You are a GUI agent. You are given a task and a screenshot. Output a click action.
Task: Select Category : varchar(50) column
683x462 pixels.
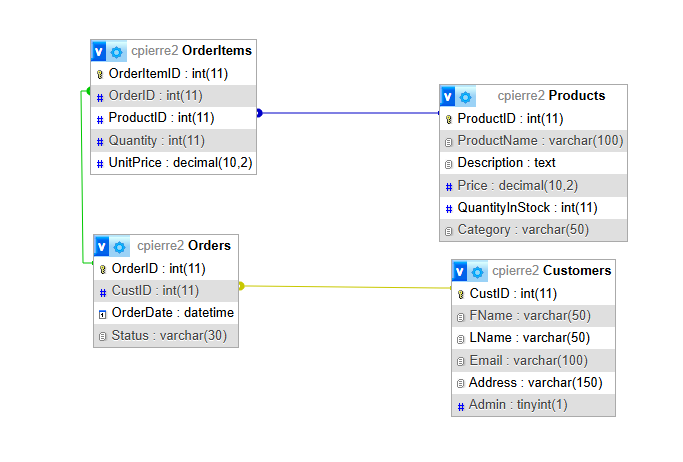click(534, 230)
